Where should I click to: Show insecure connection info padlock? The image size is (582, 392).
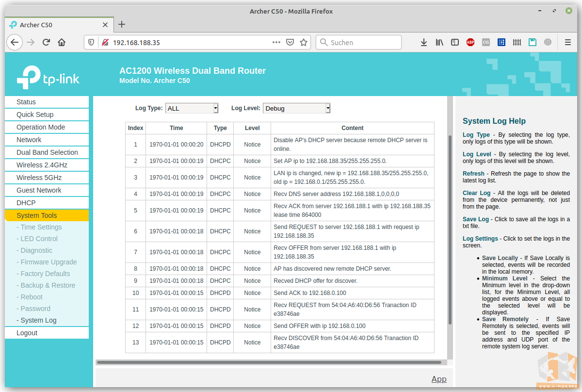(x=105, y=42)
